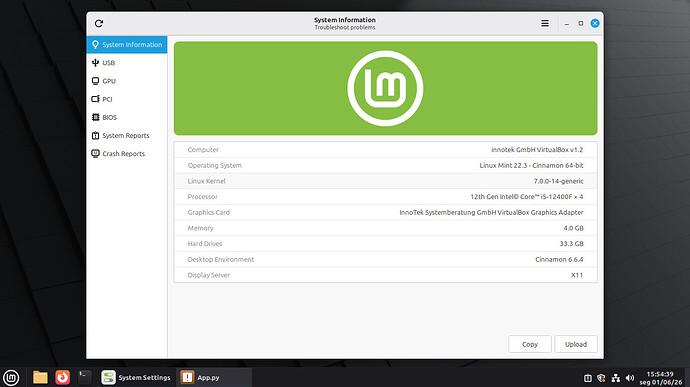Screen dimensions: 690x387
Task: Launch the file manager from the taskbar
Action: 40,377
